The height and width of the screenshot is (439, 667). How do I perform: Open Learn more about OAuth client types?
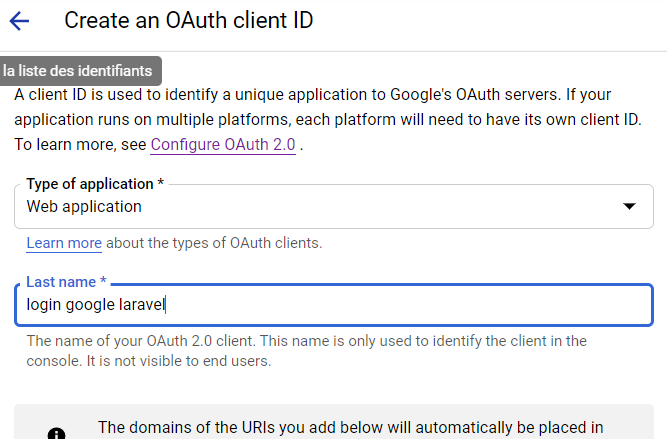pos(64,243)
